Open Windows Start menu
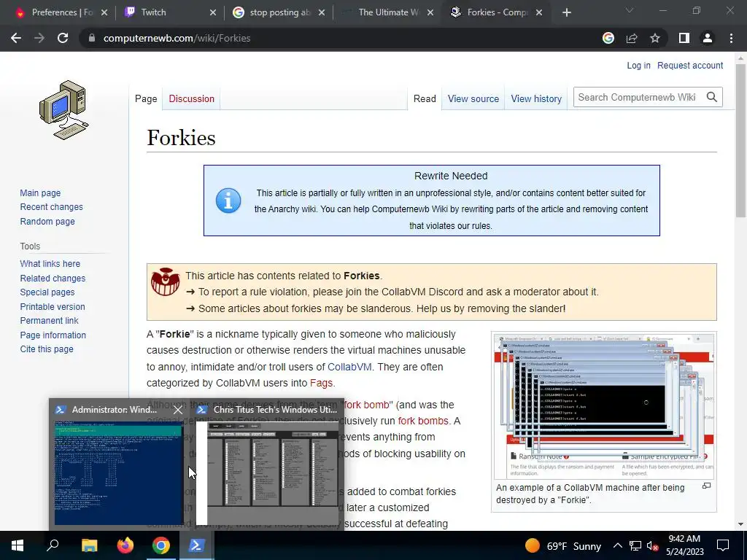The width and height of the screenshot is (747, 560). (x=18, y=545)
